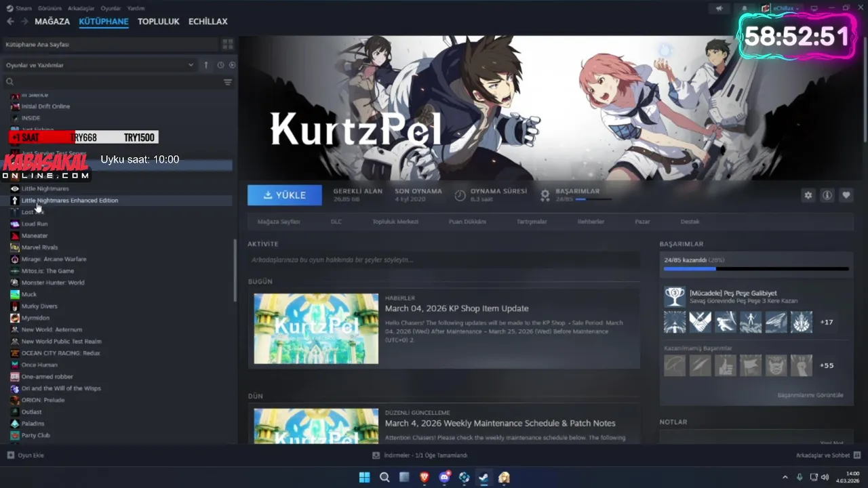This screenshot has height=488, width=868.
Task: Open Steam announcements megaphone icon
Action: pyautogui.click(x=719, y=8)
